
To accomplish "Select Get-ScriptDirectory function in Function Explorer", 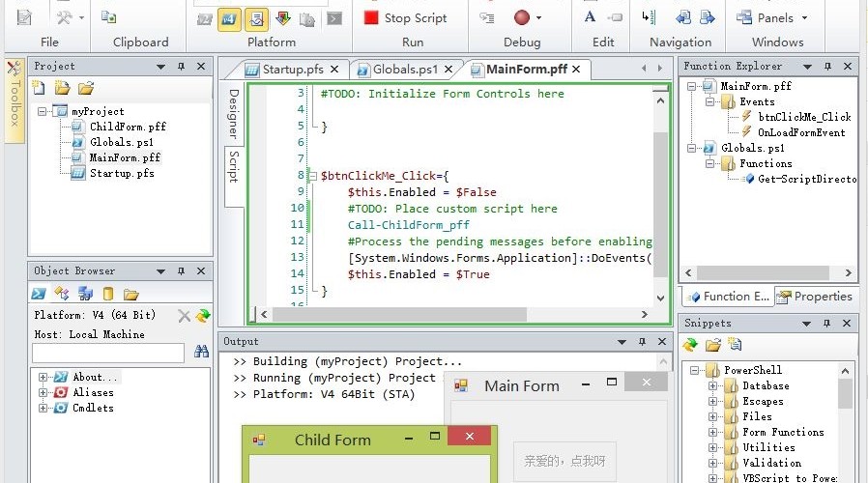I will 806,179.
